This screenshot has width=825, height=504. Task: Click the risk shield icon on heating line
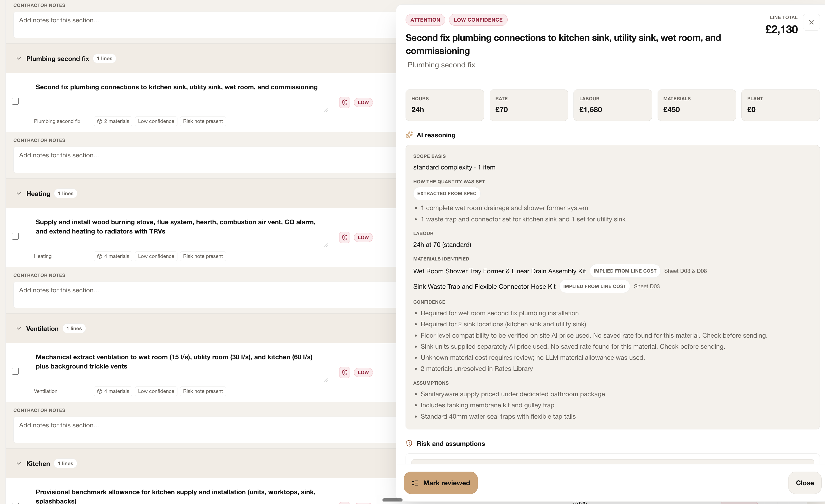tap(345, 237)
